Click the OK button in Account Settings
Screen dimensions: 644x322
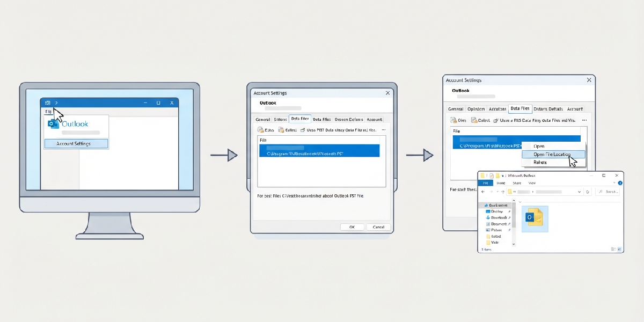pyautogui.click(x=352, y=227)
